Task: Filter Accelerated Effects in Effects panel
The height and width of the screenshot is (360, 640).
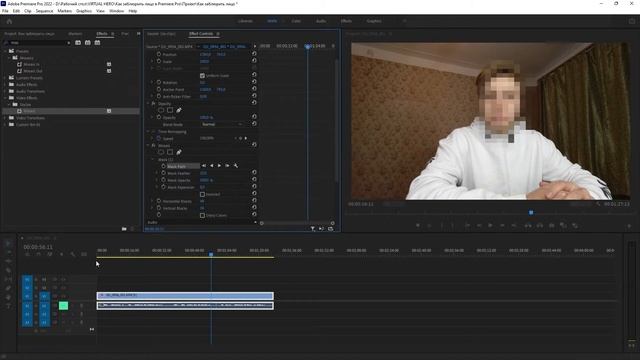Action: point(78,42)
